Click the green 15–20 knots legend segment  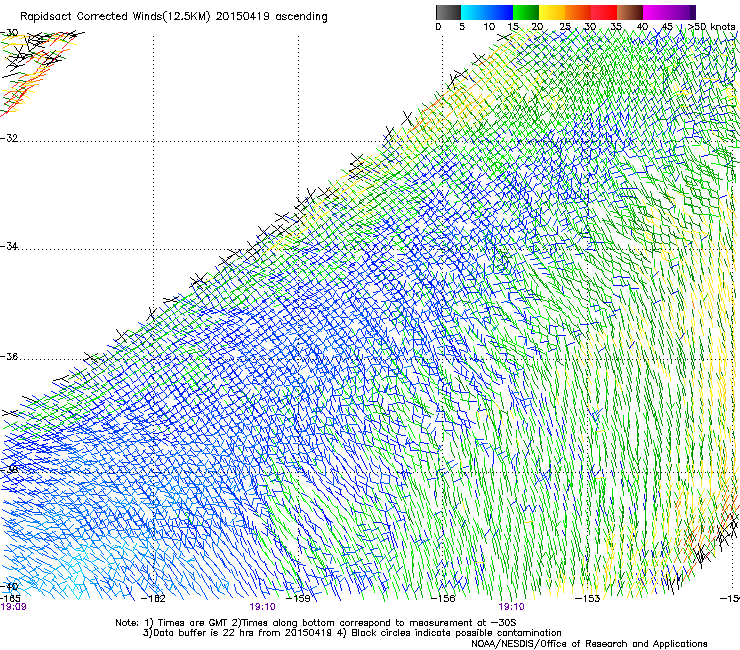[526, 12]
